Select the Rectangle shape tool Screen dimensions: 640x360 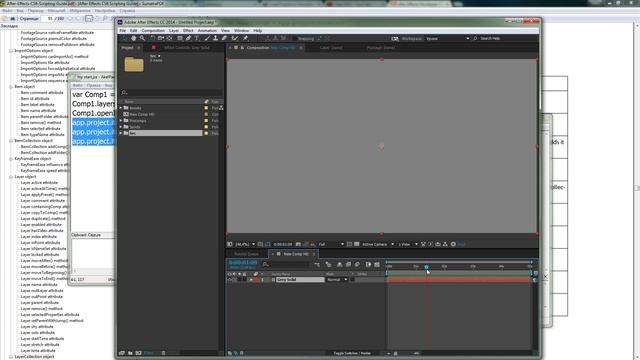pos(180,38)
